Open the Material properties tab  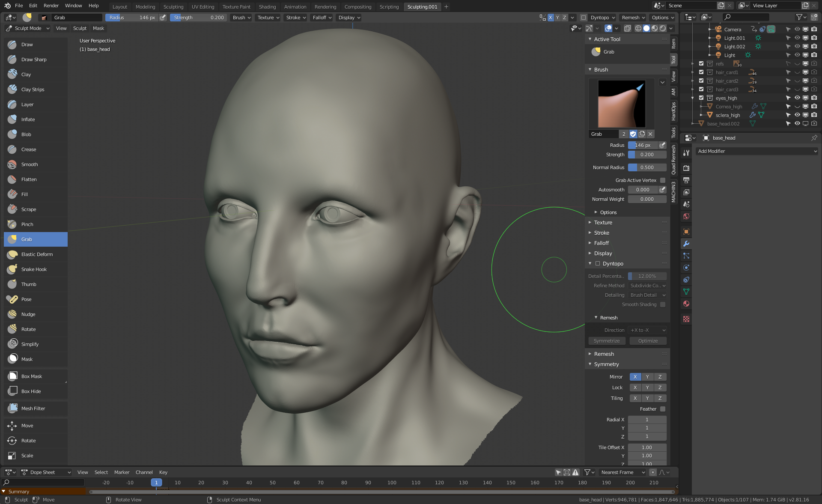pyautogui.click(x=686, y=304)
